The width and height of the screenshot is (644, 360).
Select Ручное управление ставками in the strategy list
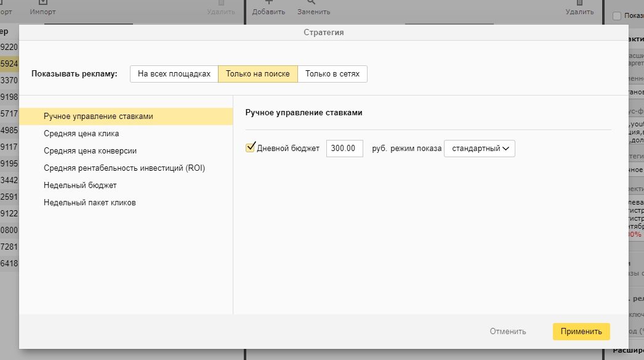[x=99, y=116]
